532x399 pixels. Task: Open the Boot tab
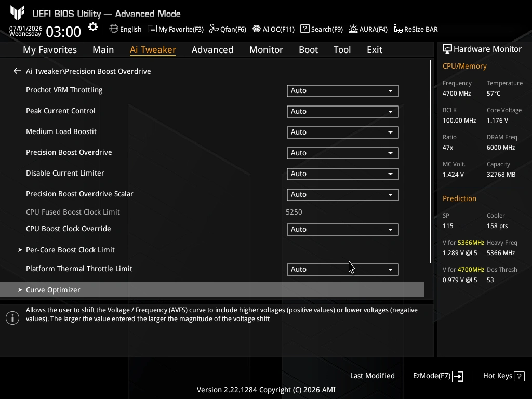tap(308, 49)
